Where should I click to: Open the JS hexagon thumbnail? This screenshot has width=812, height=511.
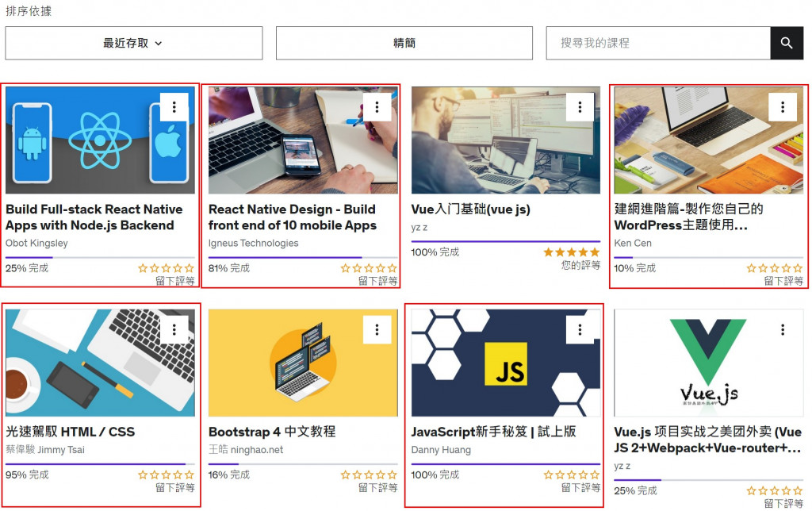pos(506,363)
